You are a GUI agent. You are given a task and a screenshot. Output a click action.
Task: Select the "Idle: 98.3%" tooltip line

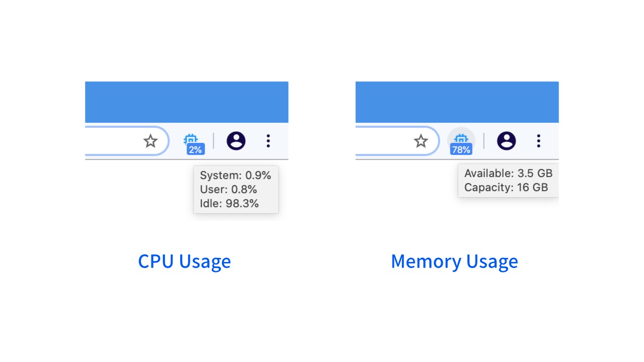click(229, 204)
